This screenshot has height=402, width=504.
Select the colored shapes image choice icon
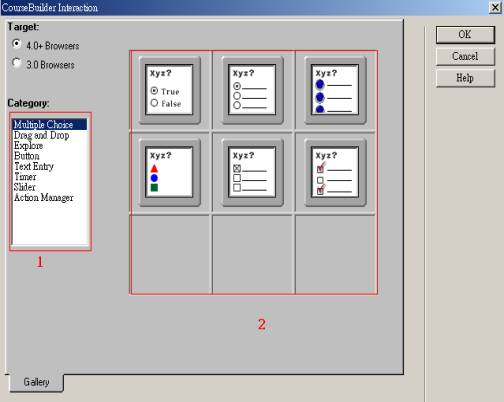[x=169, y=172]
